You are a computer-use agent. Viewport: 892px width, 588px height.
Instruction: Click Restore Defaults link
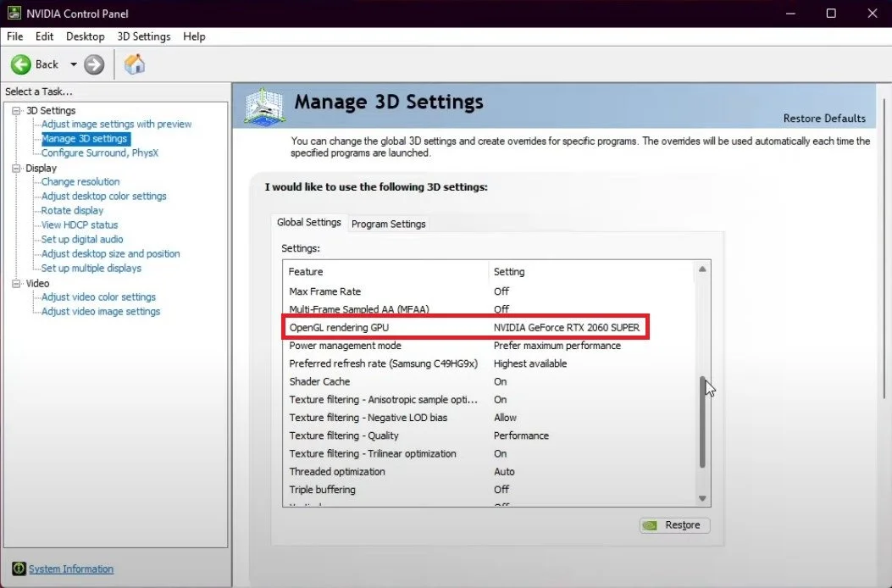[824, 119]
